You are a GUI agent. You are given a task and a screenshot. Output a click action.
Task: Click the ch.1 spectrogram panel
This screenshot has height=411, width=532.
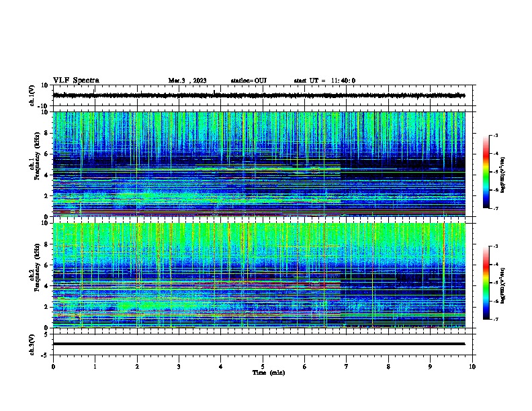point(259,164)
